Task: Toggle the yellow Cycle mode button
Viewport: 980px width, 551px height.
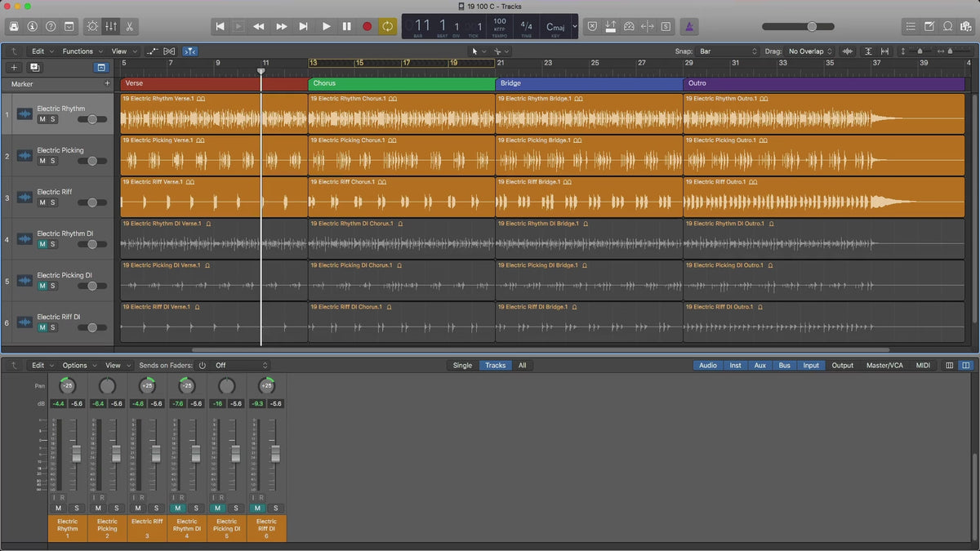Action: point(387,26)
